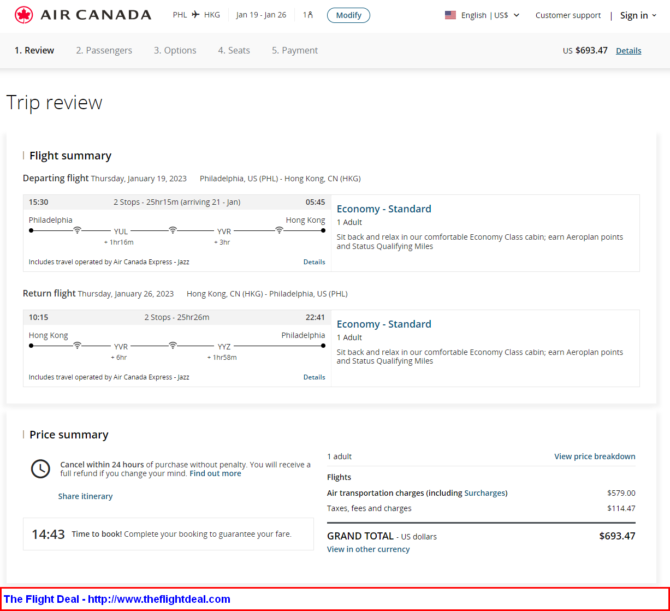Click the 10:15 return departure time
Image resolution: width=670 pixels, height=611 pixels.
coord(38,317)
